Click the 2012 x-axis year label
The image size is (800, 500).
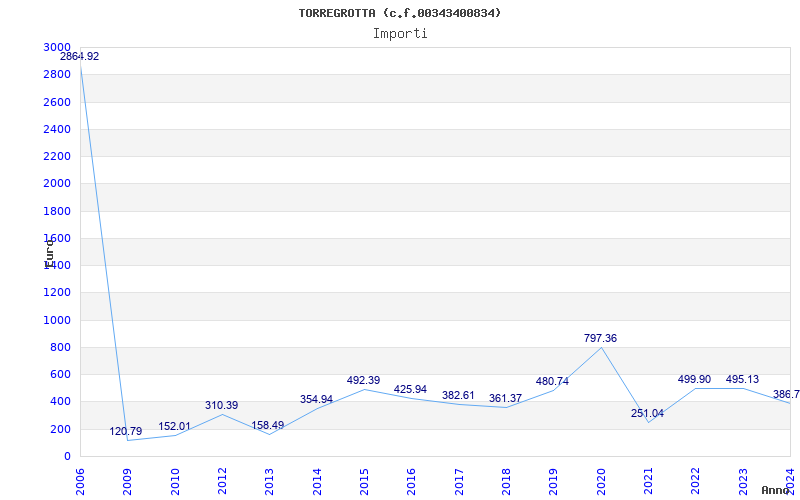(222, 482)
